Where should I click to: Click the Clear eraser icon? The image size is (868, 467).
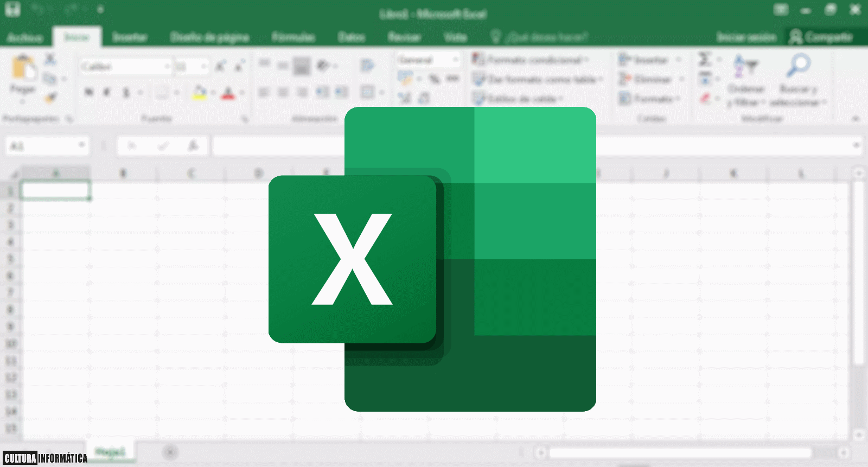[705, 98]
